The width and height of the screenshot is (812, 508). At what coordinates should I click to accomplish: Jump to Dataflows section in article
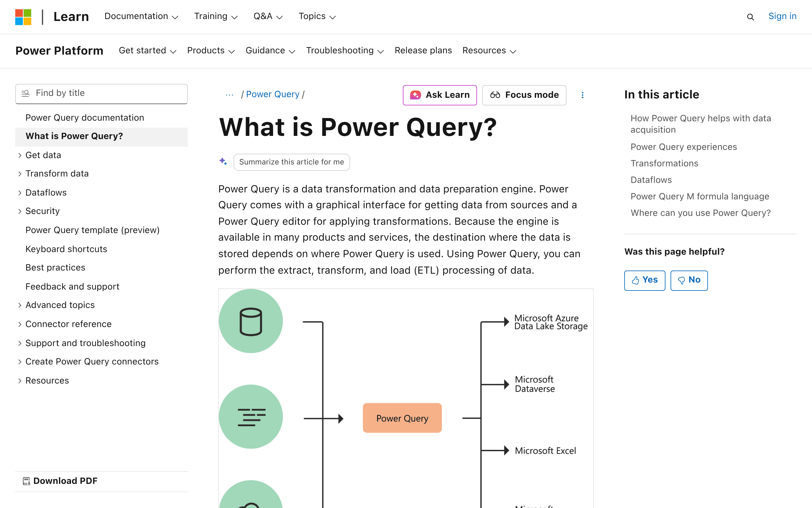coord(651,180)
